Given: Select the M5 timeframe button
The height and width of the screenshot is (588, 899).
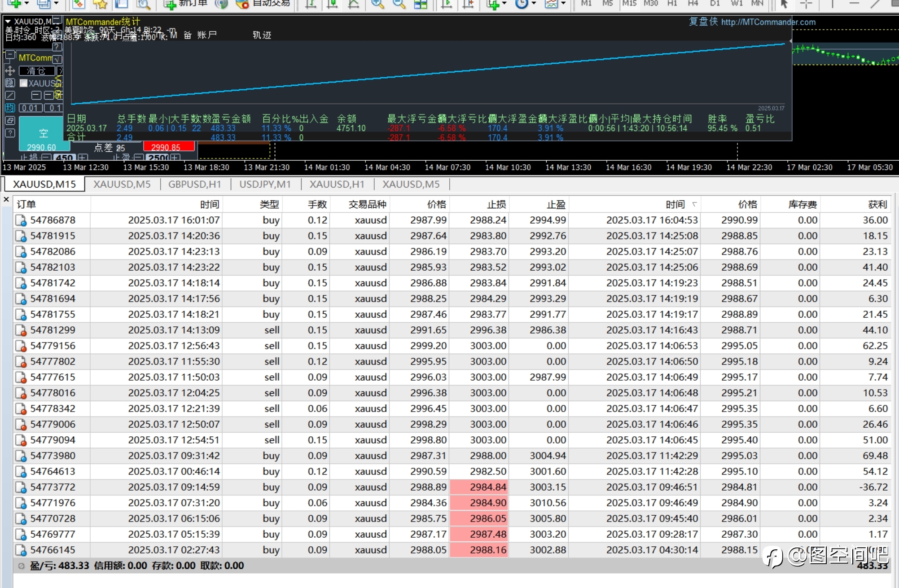Looking at the screenshot, I should pyautogui.click(x=607, y=4).
